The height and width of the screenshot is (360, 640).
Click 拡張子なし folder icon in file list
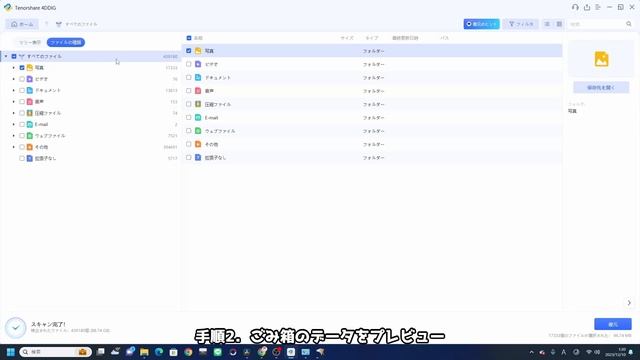tap(198, 158)
